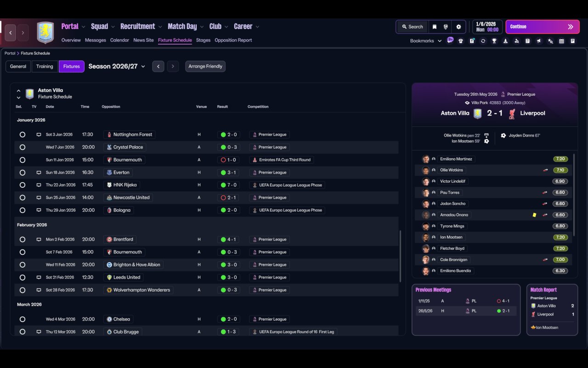Click the document list bookmark icon
The width and height of the screenshot is (588, 368).
click(x=528, y=41)
